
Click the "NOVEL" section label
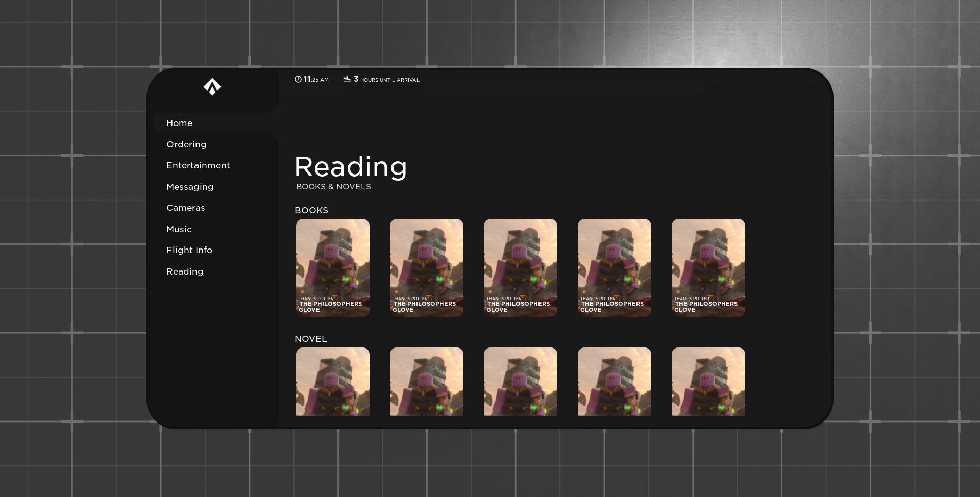point(310,339)
